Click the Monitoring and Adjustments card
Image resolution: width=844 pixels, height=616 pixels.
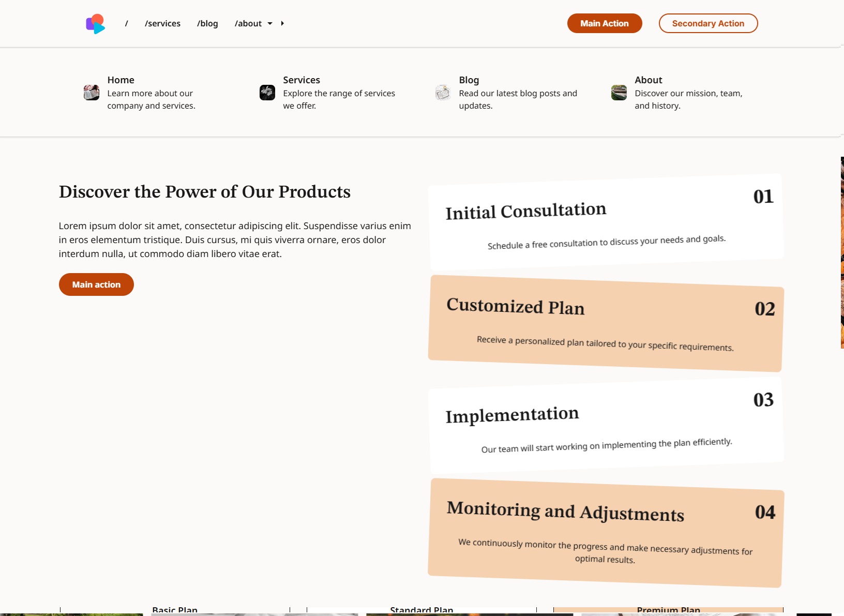click(x=606, y=533)
